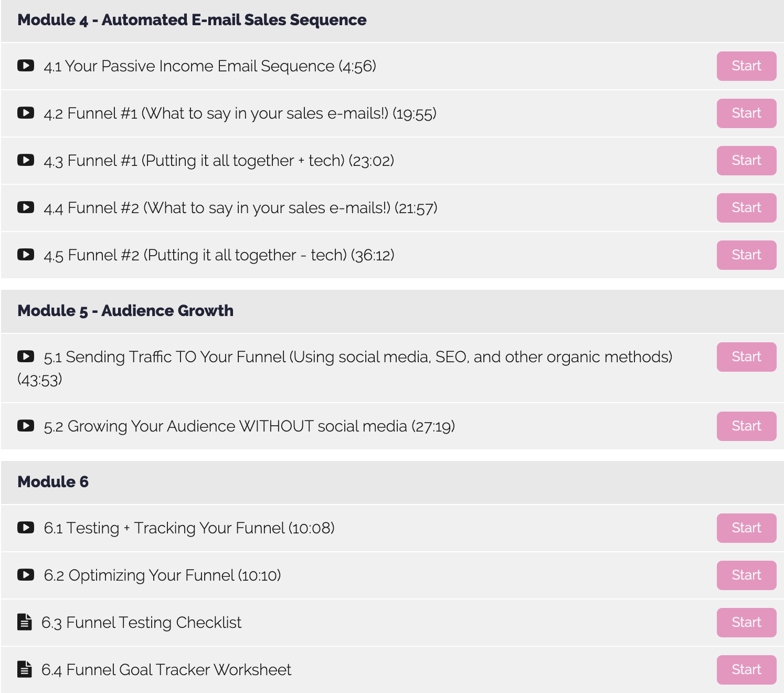Click document icon for 6.4 Goal Tracker Worksheet
The image size is (784, 693).
(25, 669)
